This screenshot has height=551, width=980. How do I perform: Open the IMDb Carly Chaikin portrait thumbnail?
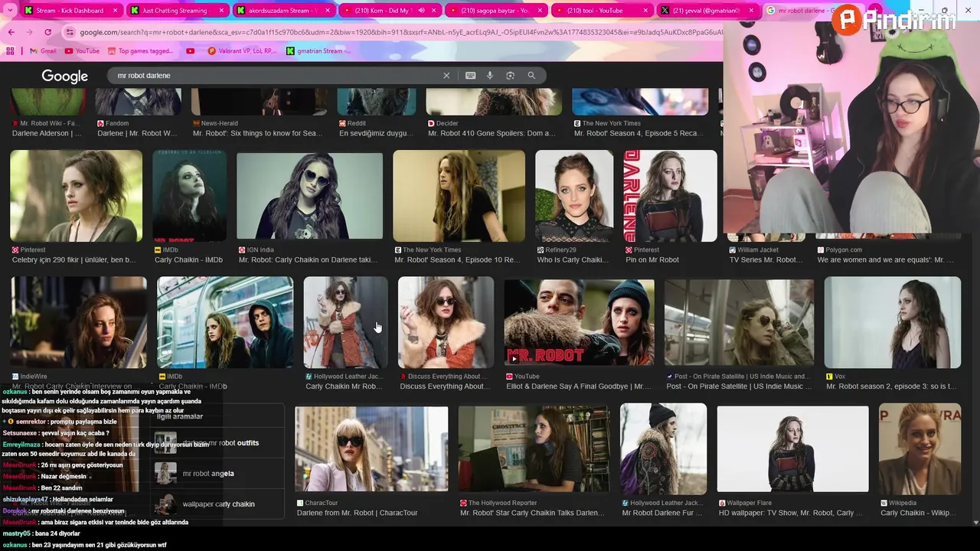tap(189, 196)
